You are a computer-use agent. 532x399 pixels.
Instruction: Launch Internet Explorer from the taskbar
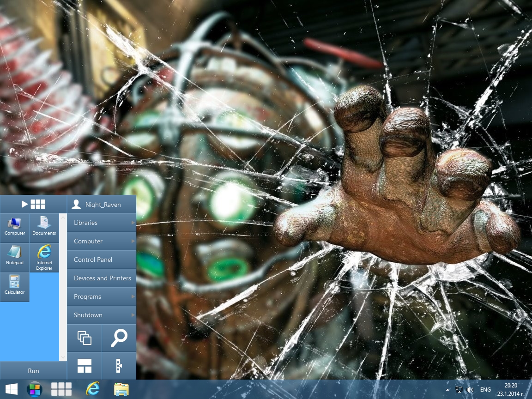click(93, 389)
